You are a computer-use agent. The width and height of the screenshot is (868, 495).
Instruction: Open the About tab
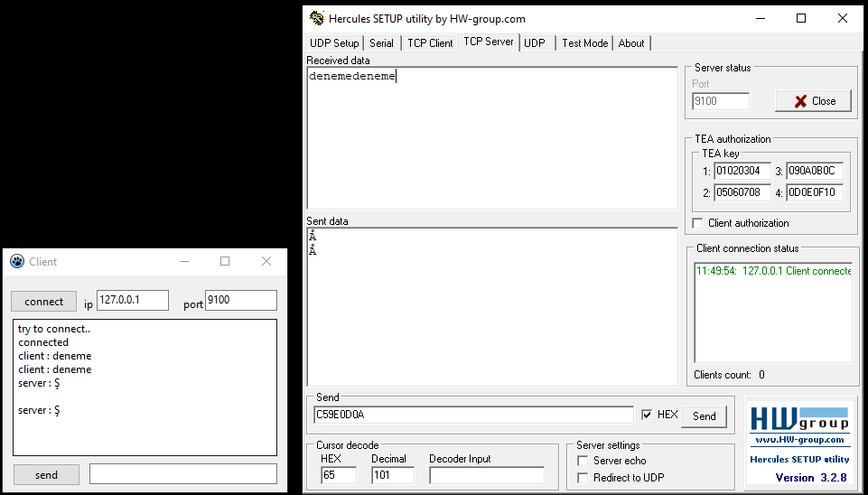pyautogui.click(x=631, y=43)
